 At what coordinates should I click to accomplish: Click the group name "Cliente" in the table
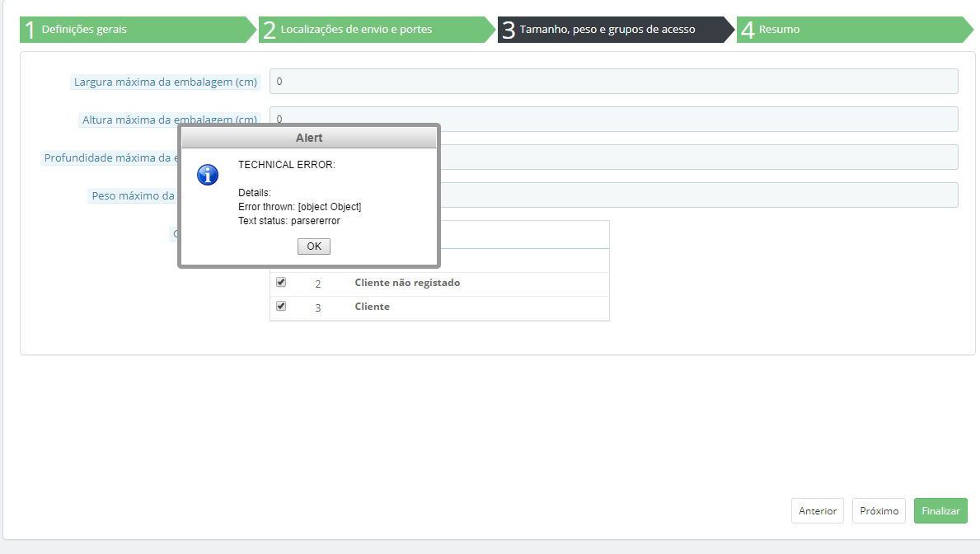point(372,307)
